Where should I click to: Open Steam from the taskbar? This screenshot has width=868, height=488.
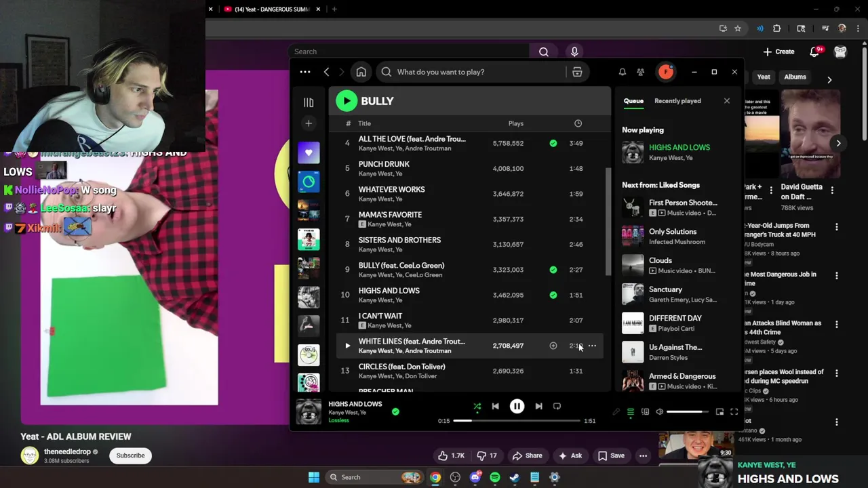pos(515,477)
